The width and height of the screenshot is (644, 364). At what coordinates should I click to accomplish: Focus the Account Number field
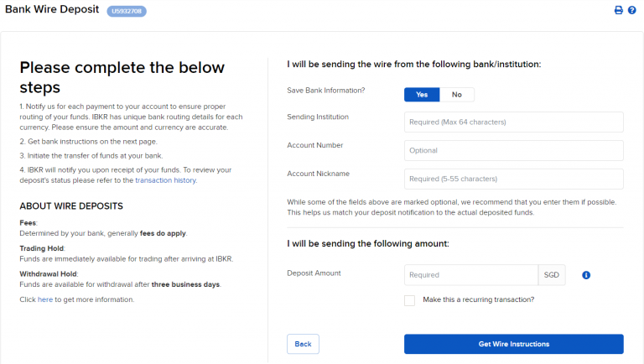pos(513,151)
